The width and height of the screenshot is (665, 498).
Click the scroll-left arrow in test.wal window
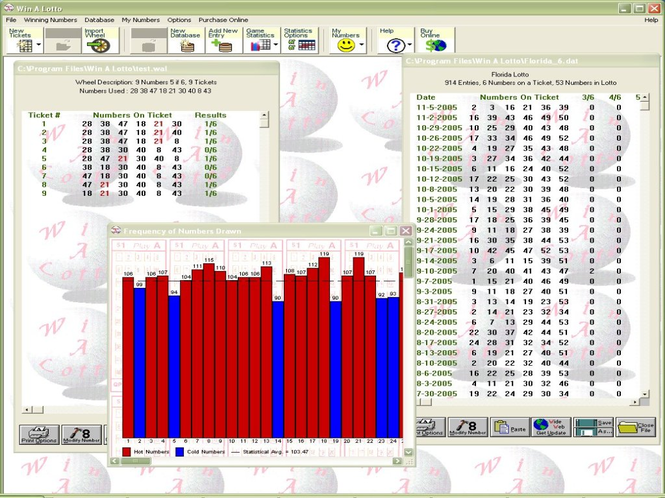pyautogui.click(x=27, y=409)
